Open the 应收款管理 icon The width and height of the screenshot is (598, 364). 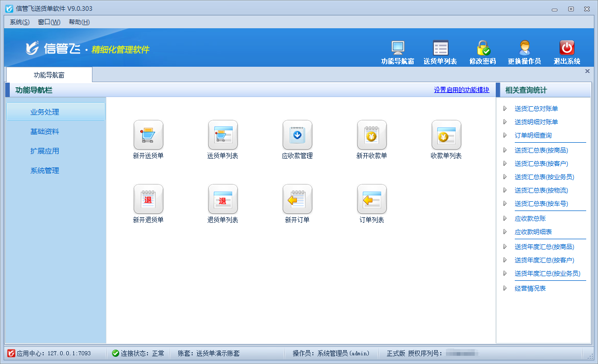(297, 135)
